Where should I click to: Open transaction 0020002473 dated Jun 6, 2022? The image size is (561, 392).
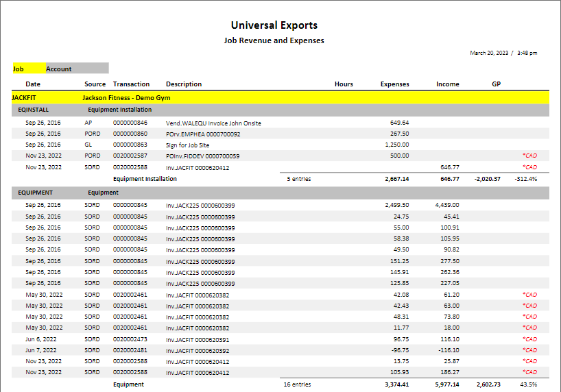click(x=130, y=339)
